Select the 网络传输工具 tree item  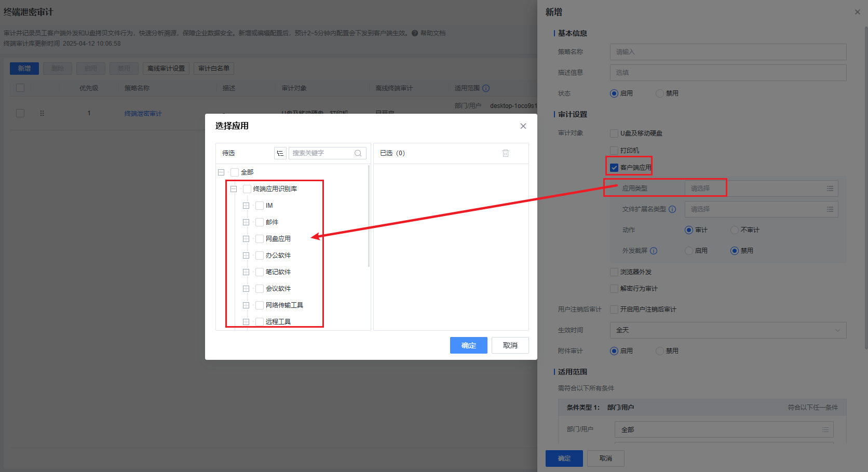[284, 305]
